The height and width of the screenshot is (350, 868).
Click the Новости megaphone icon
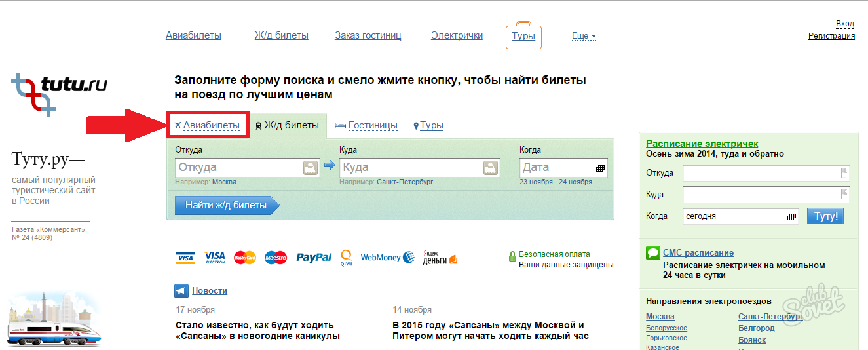[181, 291]
